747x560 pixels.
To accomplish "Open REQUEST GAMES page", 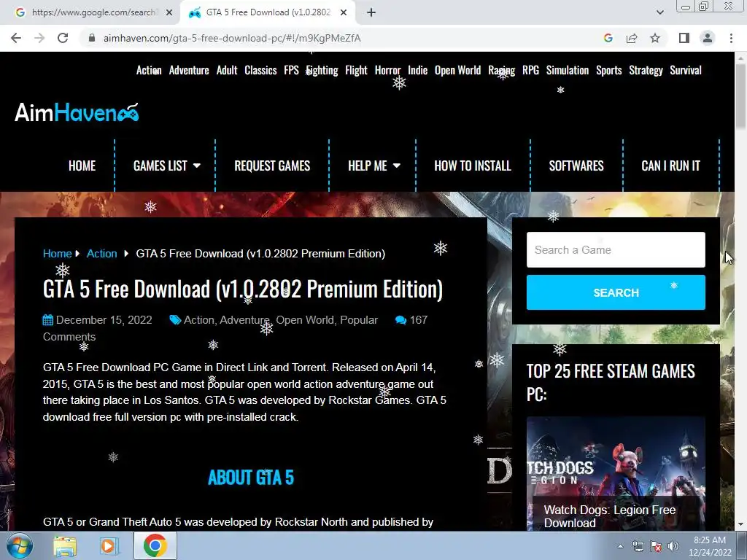I will point(272,166).
